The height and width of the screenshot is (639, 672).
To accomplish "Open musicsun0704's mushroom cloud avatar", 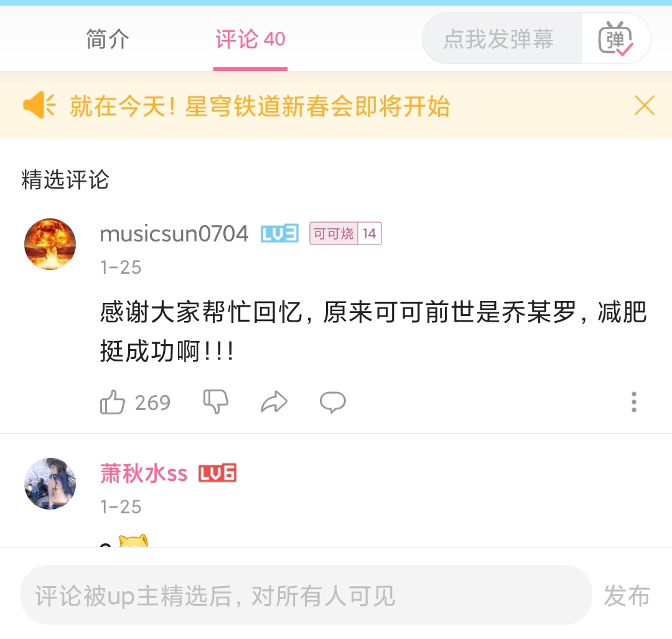I will click(50, 245).
